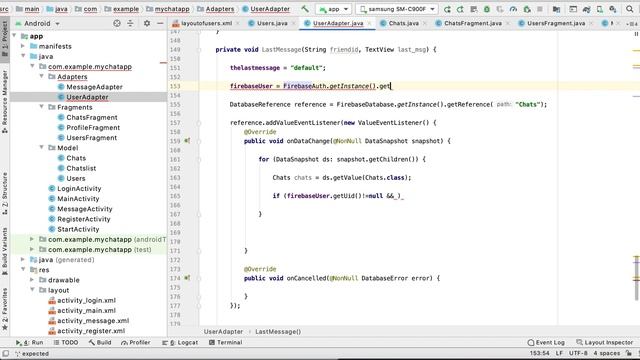
Task: Click LastMessage() in bottom breadcrumb
Action: pos(278,331)
